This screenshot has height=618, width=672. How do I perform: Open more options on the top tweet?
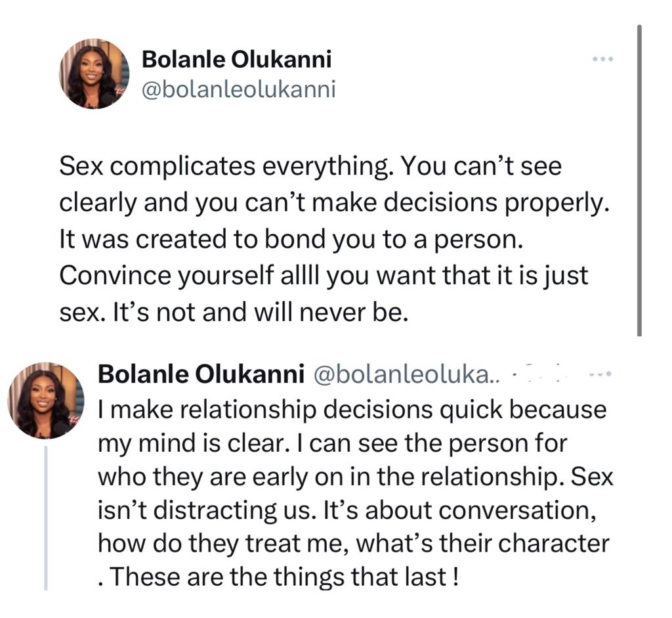click(x=602, y=60)
